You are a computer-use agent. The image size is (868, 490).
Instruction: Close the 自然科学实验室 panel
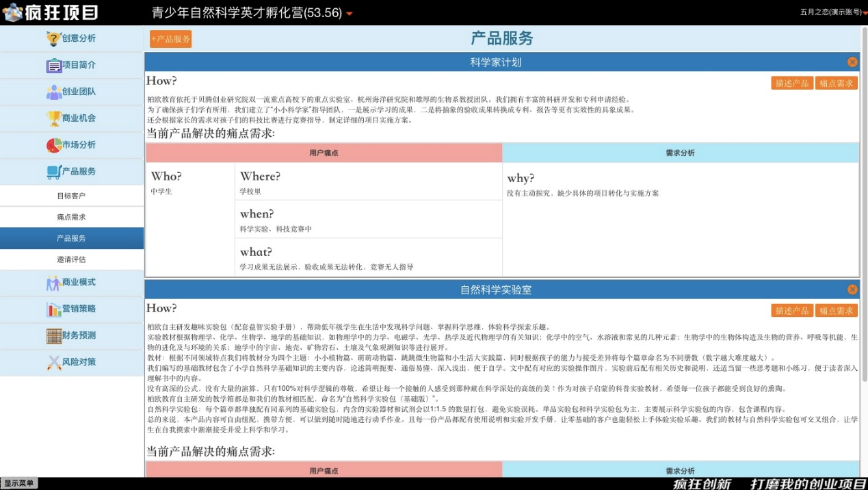[852, 289]
